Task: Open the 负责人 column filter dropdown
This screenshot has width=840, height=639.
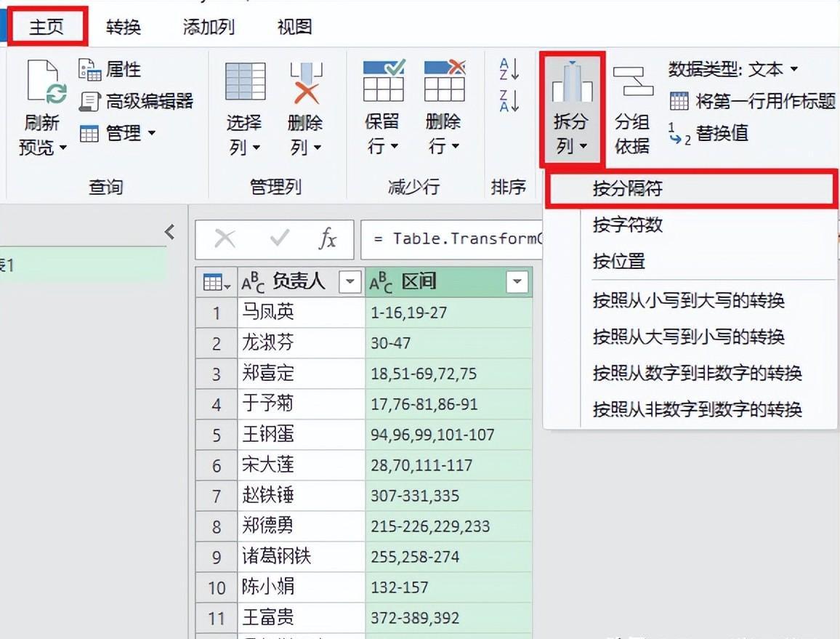Action: click(350, 281)
